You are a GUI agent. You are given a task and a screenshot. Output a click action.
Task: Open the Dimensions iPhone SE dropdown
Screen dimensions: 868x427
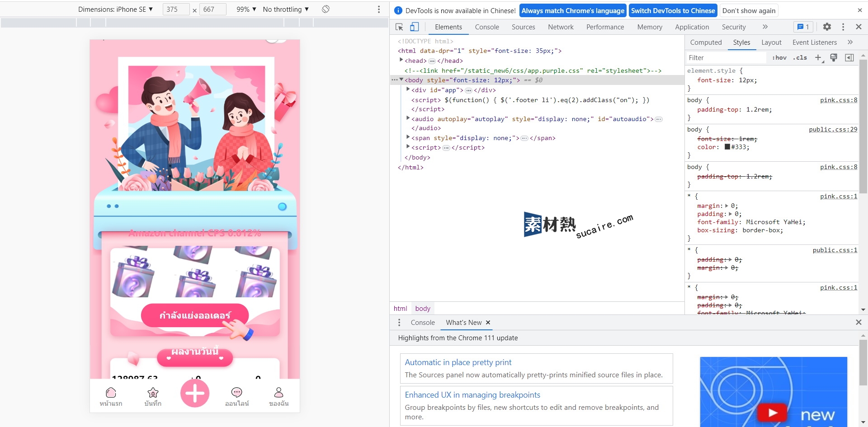115,9
